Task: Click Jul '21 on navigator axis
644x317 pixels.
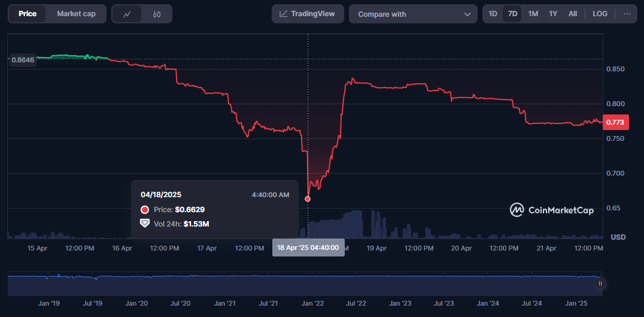Action: click(269, 303)
